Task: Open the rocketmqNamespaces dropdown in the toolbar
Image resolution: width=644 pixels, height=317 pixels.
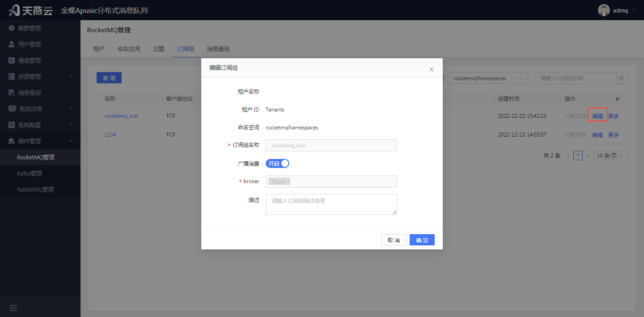Action: tap(488, 78)
